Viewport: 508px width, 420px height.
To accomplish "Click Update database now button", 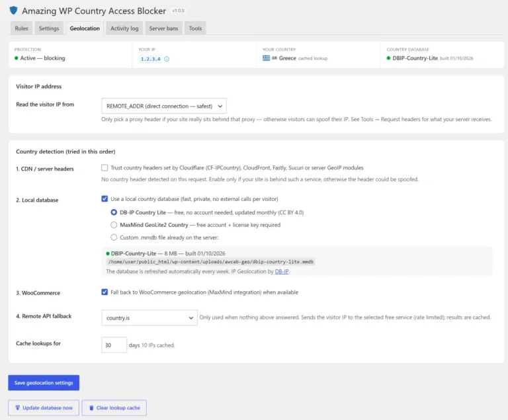I will point(44,407).
